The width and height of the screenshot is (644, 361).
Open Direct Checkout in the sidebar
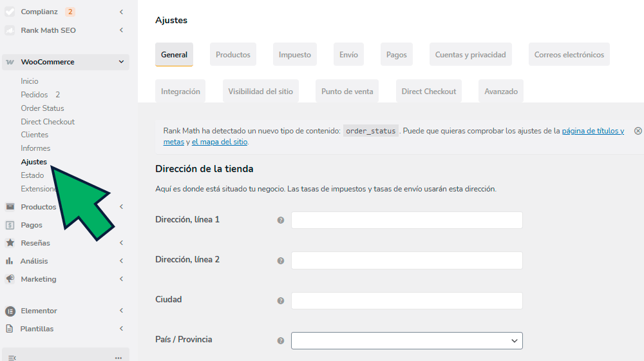[x=48, y=122]
